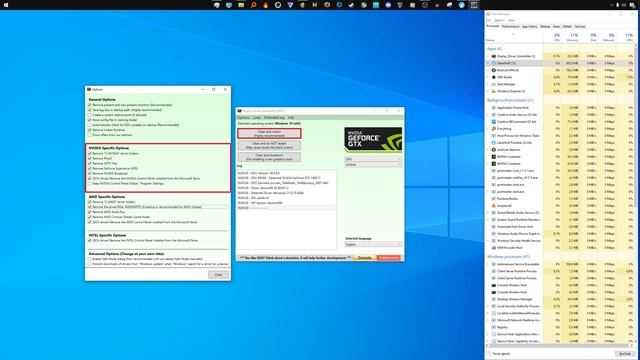
Task: Toggle Remove Vulkan Runtime checkbox
Action: pyautogui.click(x=90, y=130)
